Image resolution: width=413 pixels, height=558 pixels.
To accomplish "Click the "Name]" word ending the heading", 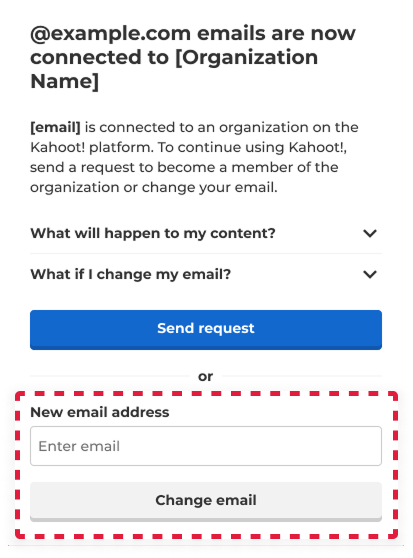I will tap(65, 81).
